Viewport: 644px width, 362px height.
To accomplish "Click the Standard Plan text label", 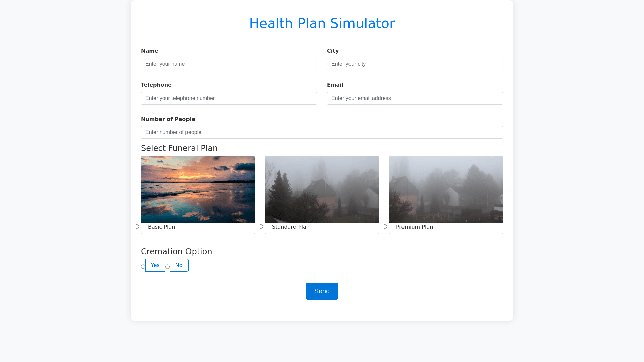I will click(x=290, y=227).
